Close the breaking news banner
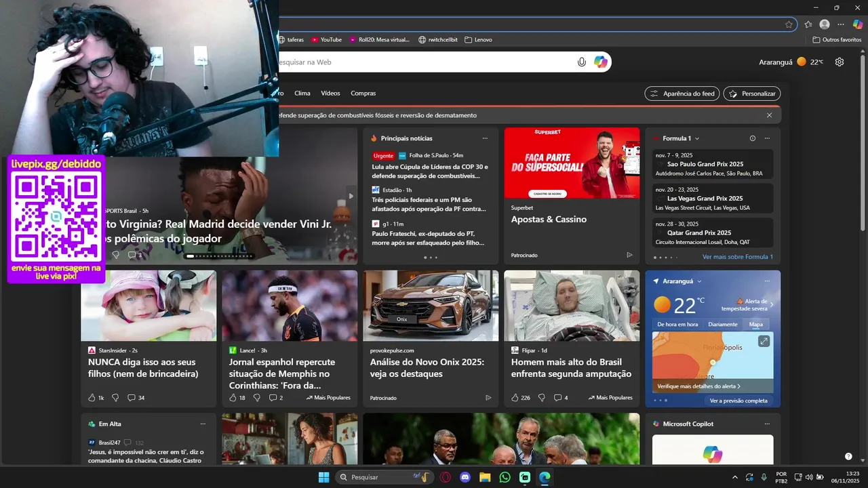The image size is (868, 488). coord(769,115)
